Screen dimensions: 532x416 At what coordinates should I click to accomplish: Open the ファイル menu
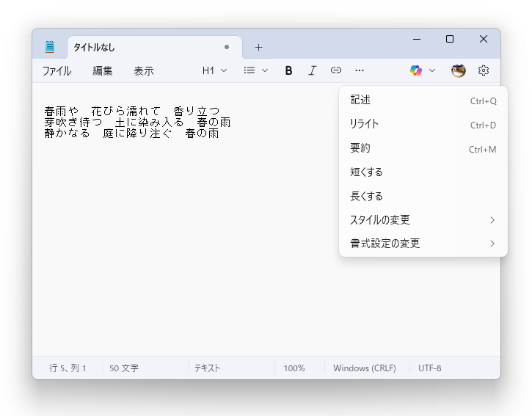point(57,71)
